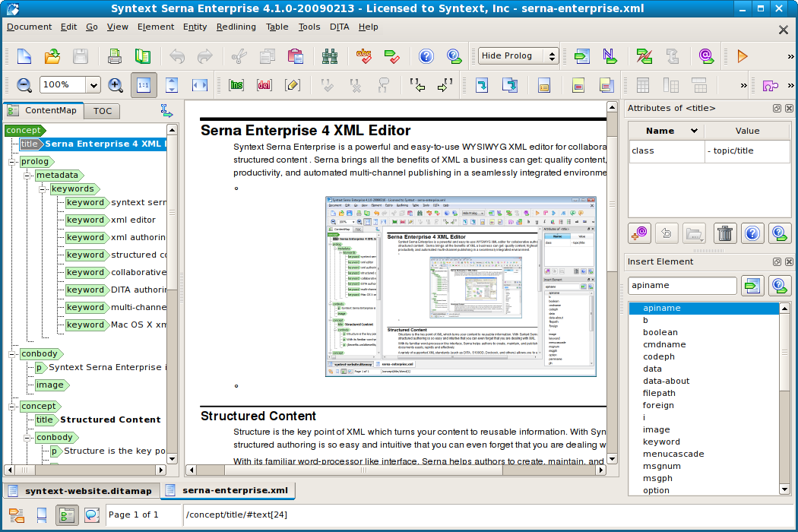The image size is (798, 532).
Task: Click the redlining annotation pencil icon
Action: click(x=292, y=85)
